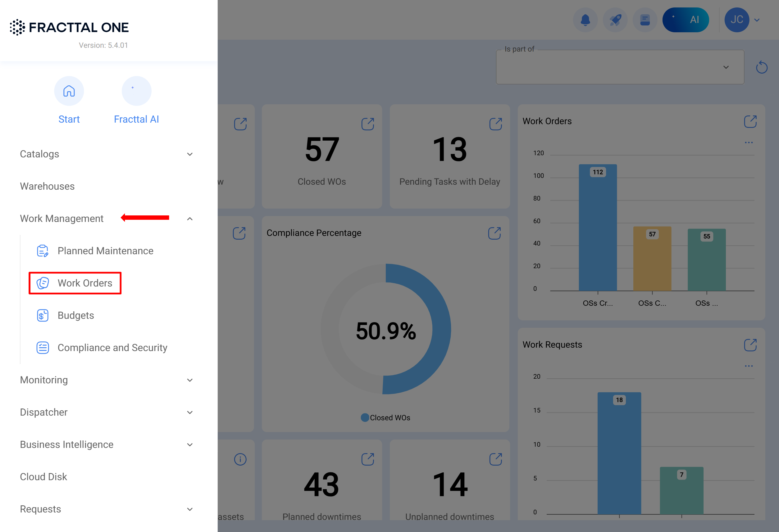Click the 112 blue bar in Work Orders chart
The height and width of the screenshot is (532, 779).
click(598, 228)
